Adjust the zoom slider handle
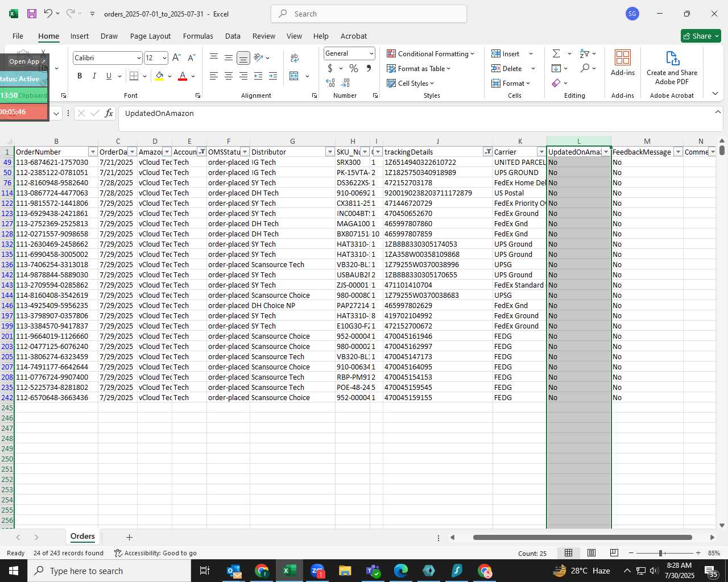The image size is (728, 582). point(660,553)
